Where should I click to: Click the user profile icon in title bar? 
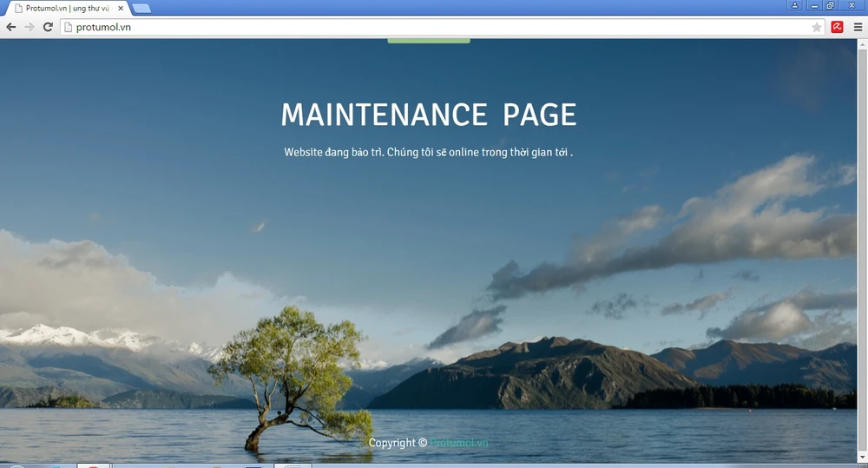click(794, 5)
